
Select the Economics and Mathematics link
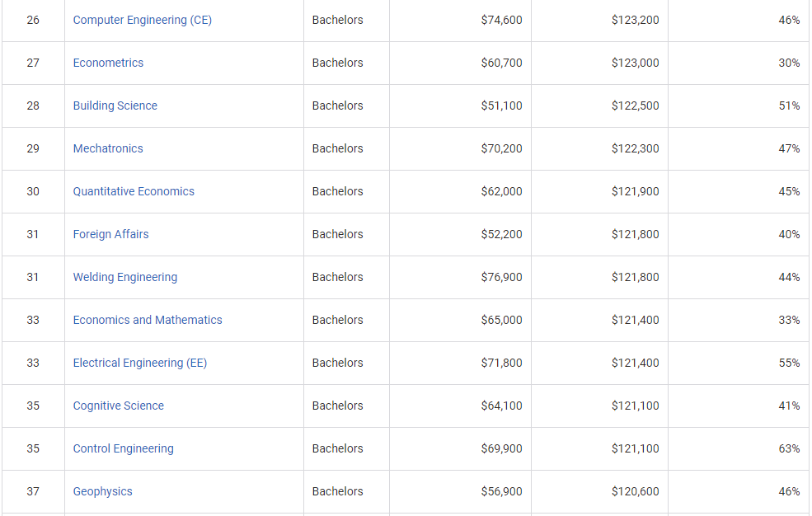148,320
